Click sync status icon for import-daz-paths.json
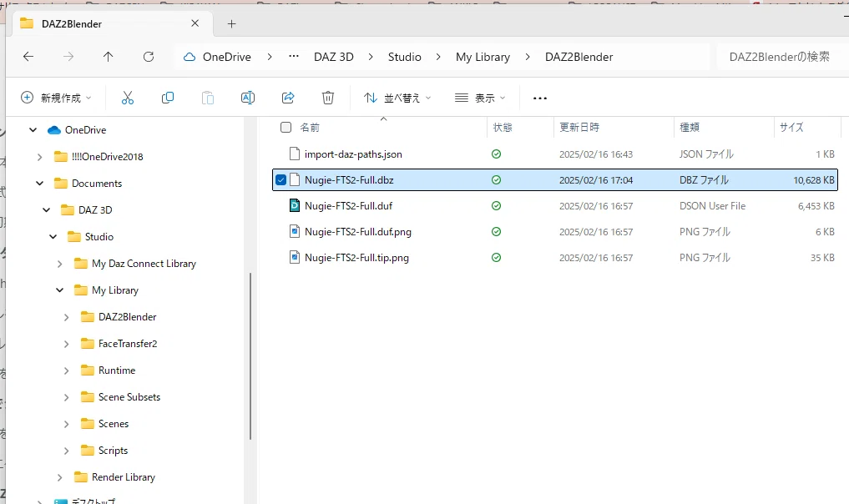The image size is (849, 504). point(496,154)
